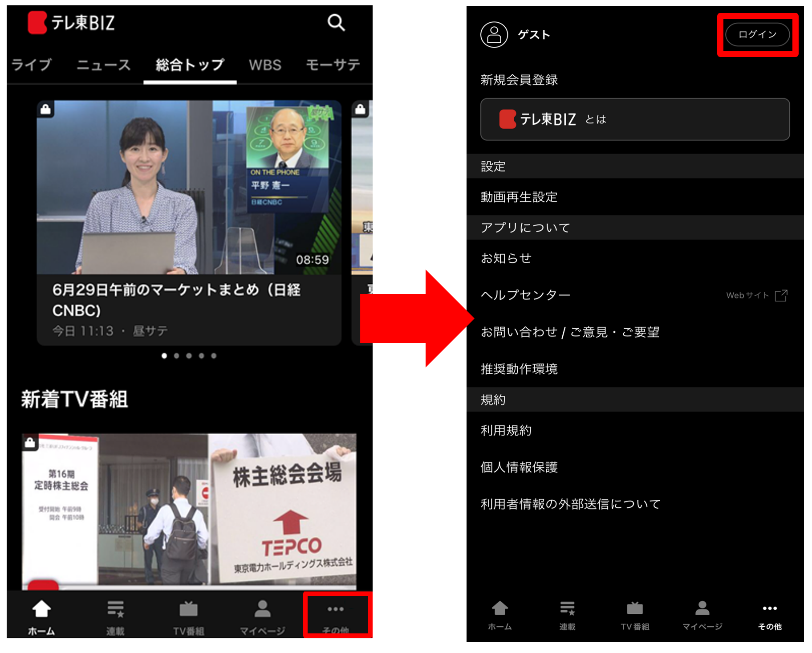
Task: Open ヘルプセンター menu item
Action: pyautogui.click(x=525, y=295)
